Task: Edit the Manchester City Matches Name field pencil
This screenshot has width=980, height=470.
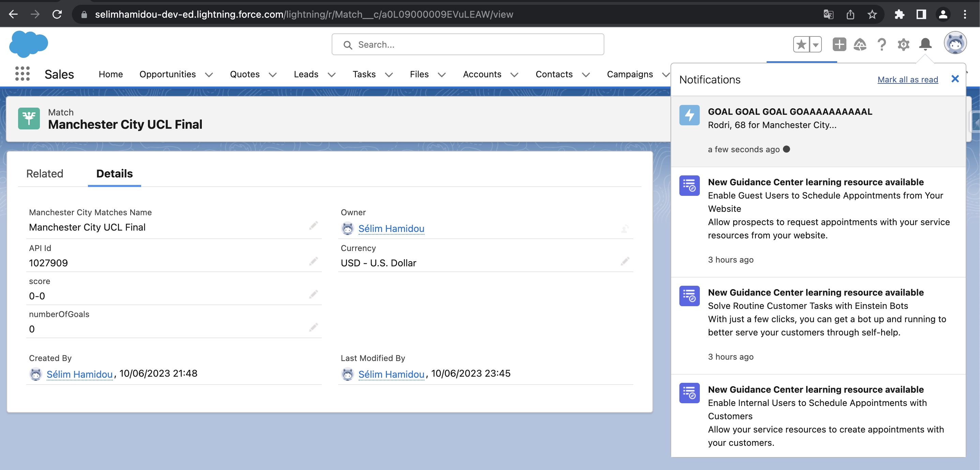Action: pyautogui.click(x=313, y=226)
